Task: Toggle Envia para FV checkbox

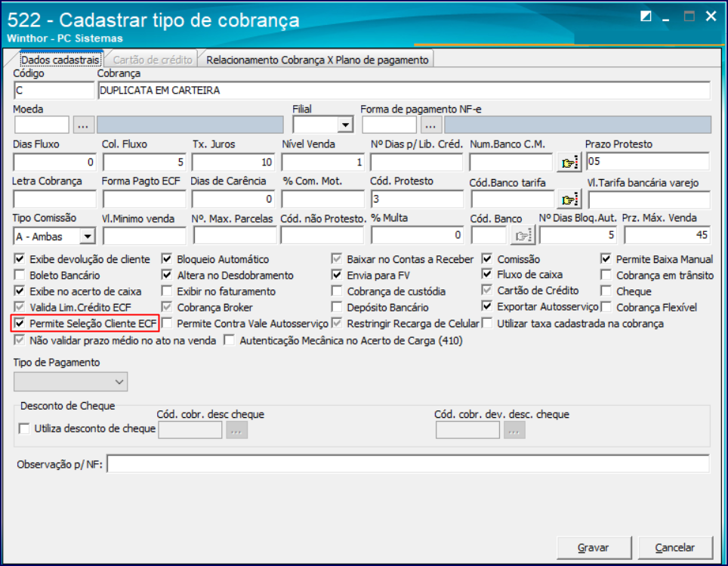Action: [337, 275]
